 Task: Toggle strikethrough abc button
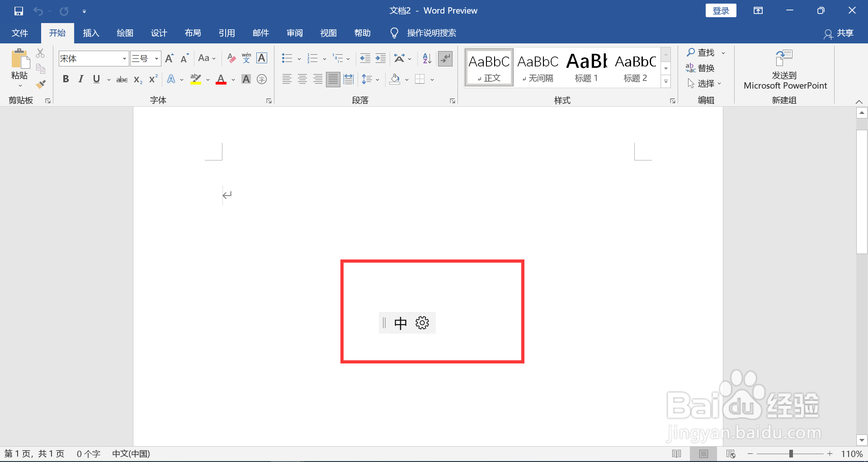click(x=122, y=80)
